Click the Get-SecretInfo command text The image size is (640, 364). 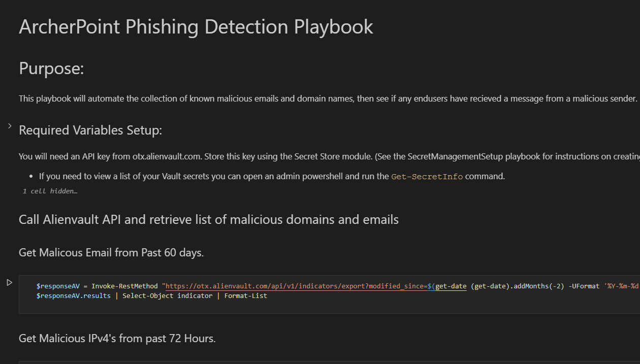(x=426, y=176)
